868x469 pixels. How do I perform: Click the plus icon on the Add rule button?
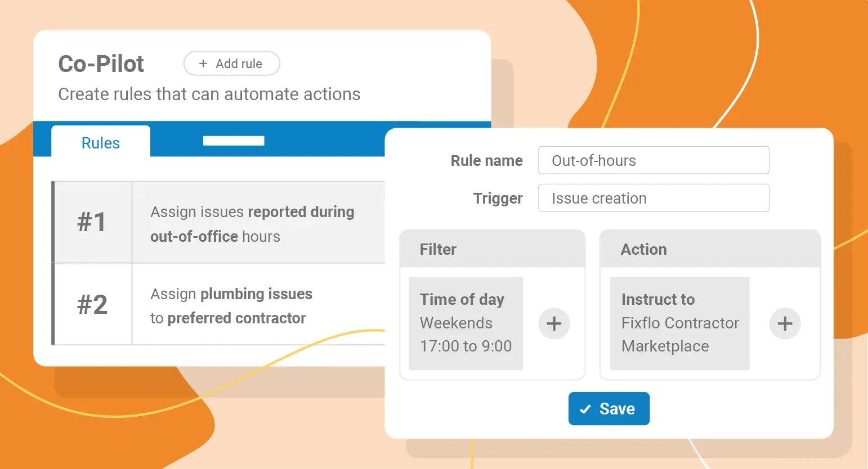[203, 64]
